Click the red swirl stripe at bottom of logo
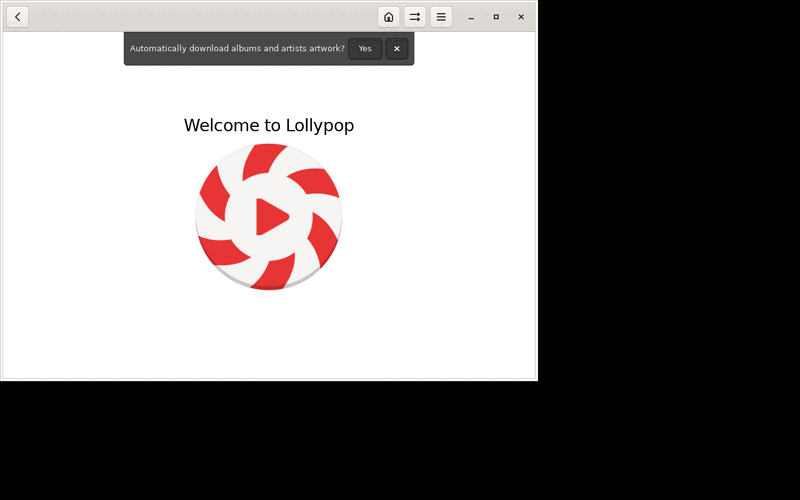Image resolution: width=800 pixels, height=500 pixels. point(274,273)
